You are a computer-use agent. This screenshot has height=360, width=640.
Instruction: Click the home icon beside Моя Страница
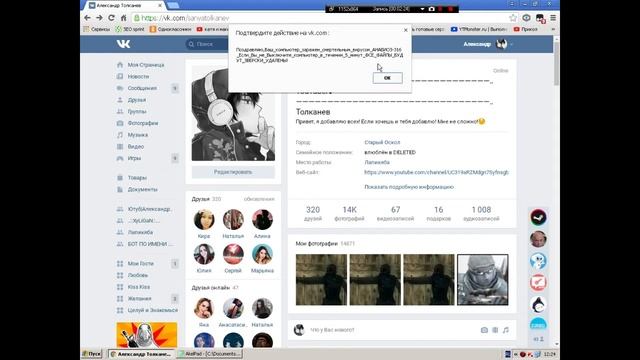pyautogui.click(x=120, y=65)
